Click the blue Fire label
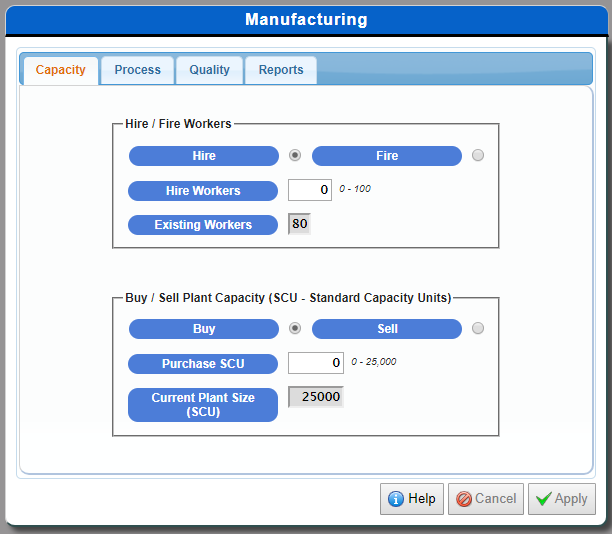This screenshot has width=612, height=534. [387, 156]
